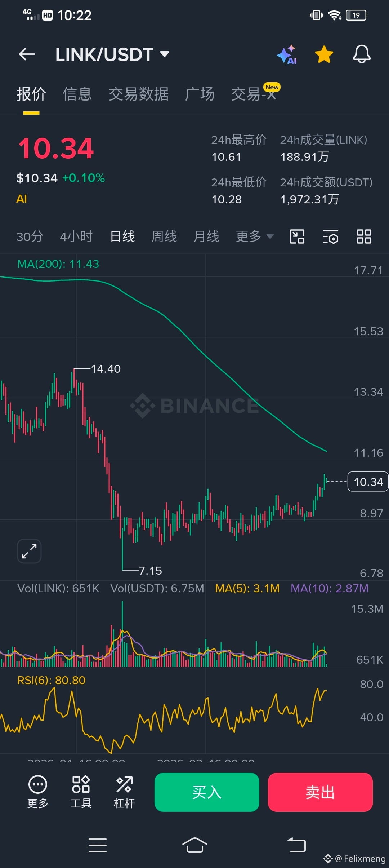Tap the Vol(USDT): 6.75M label
The width and height of the screenshot is (389, 868).
coord(157,588)
